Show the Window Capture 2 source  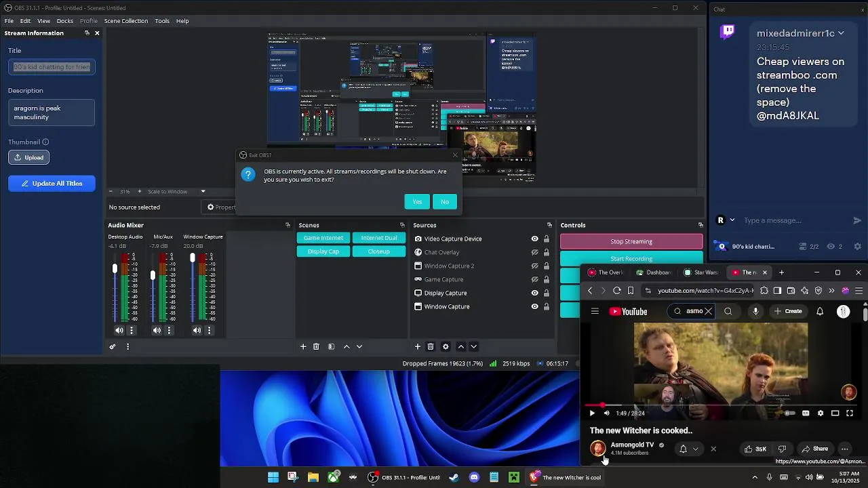coord(534,266)
